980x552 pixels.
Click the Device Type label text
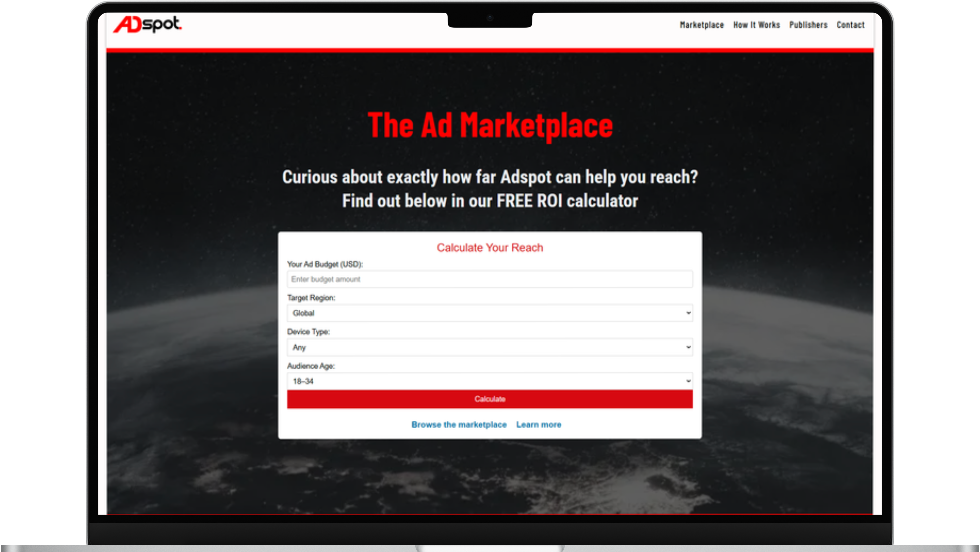pyautogui.click(x=308, y=332)
